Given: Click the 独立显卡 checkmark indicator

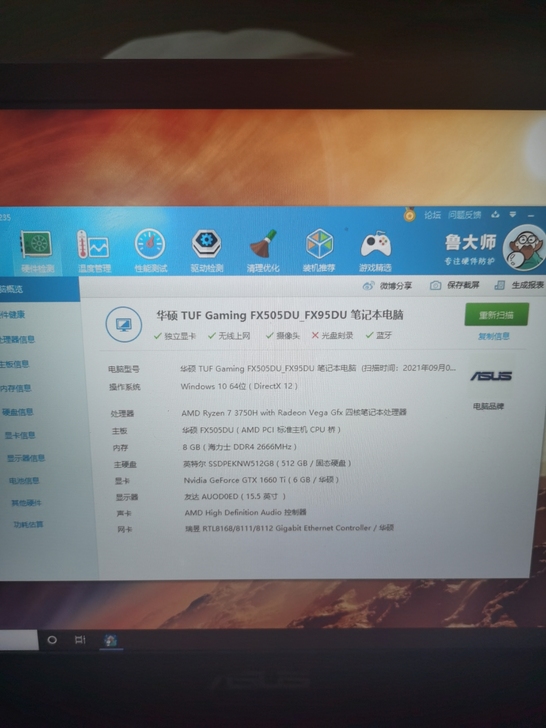Looking at the screenshot, I should 175,336.
